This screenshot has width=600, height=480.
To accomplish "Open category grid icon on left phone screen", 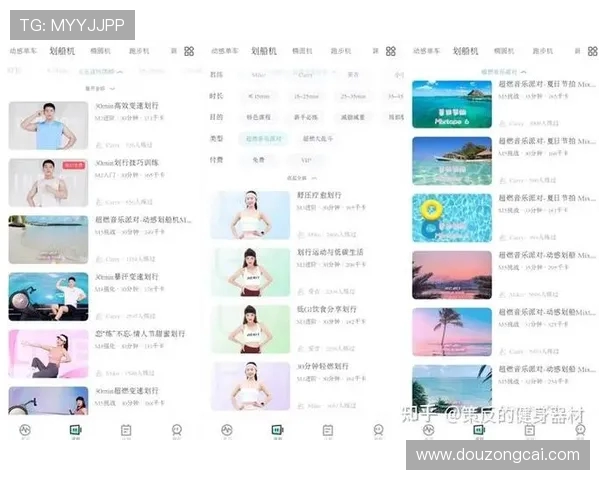I will tap(189, 51).
